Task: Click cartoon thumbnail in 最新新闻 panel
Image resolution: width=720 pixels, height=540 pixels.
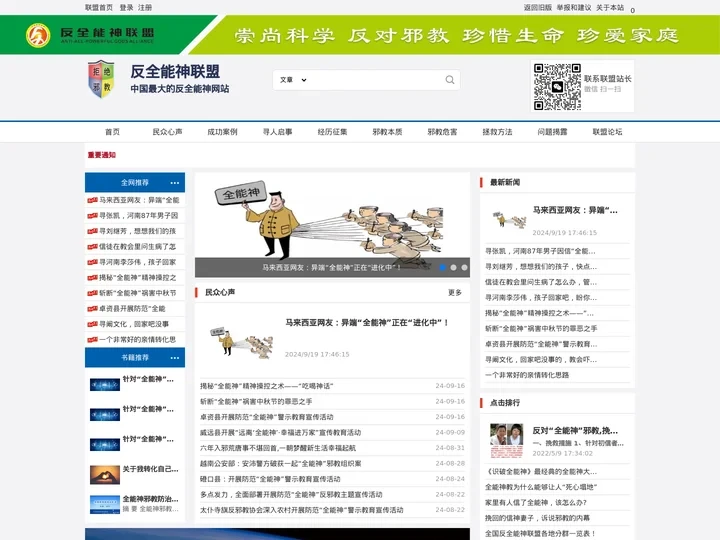Action: pyautogui.click(x=509, y=219)
